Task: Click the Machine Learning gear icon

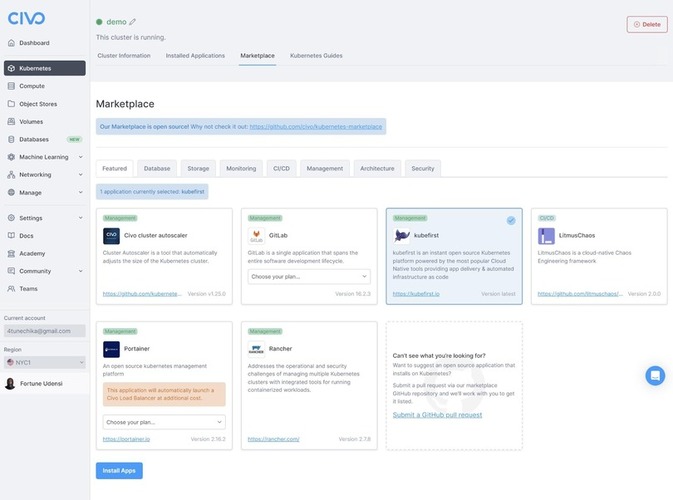Action: pos(12,157)
